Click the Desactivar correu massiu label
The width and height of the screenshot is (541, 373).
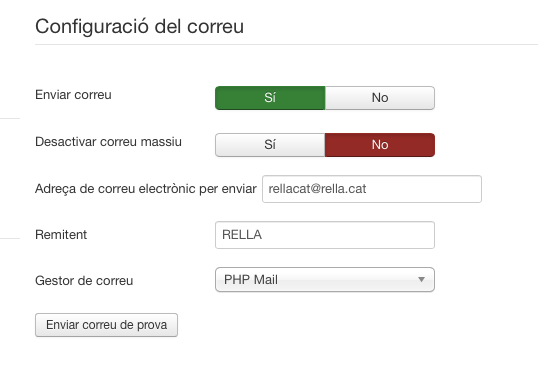(108, 142)
